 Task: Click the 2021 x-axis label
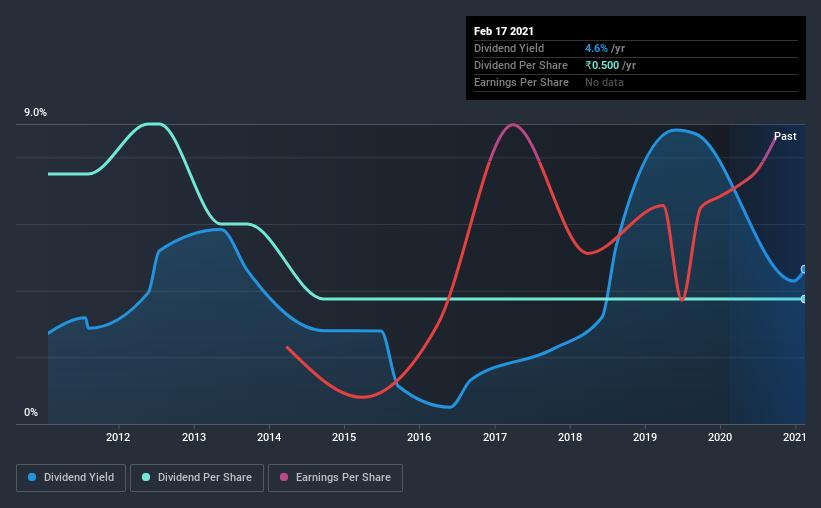(794, 437)
